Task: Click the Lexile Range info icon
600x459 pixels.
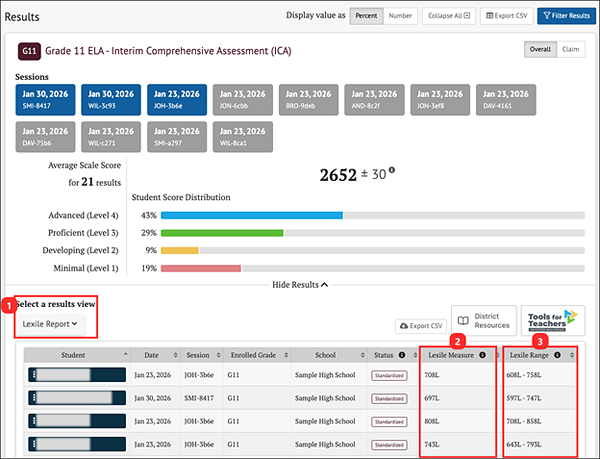Action: click(x=558, y=355)
